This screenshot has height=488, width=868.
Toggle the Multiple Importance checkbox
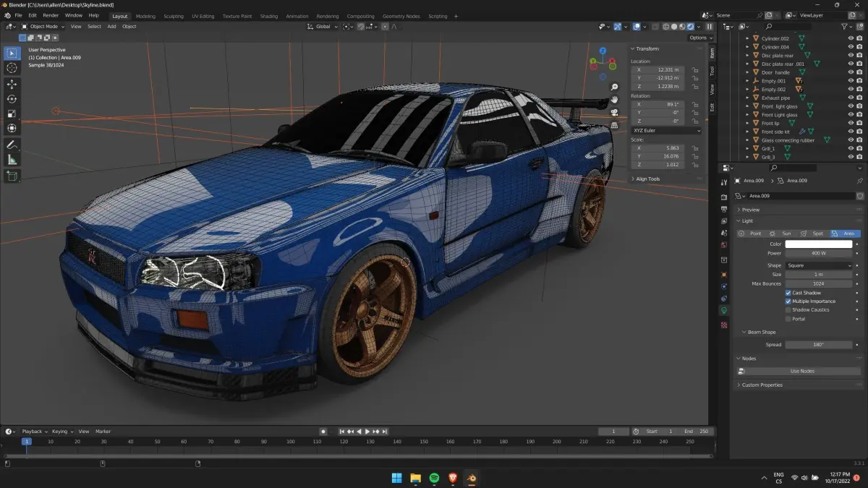point(788,301)
